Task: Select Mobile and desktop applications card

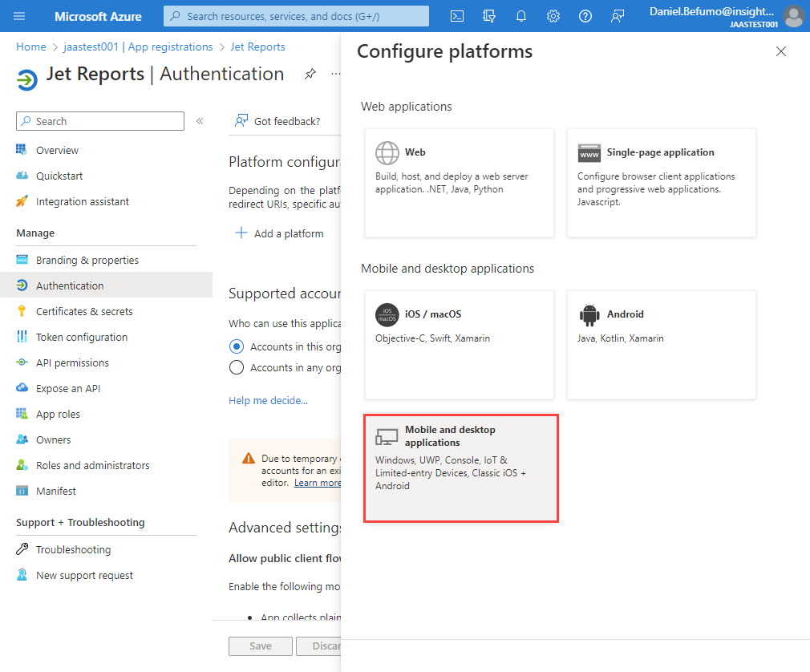Action: coord(461,468)
